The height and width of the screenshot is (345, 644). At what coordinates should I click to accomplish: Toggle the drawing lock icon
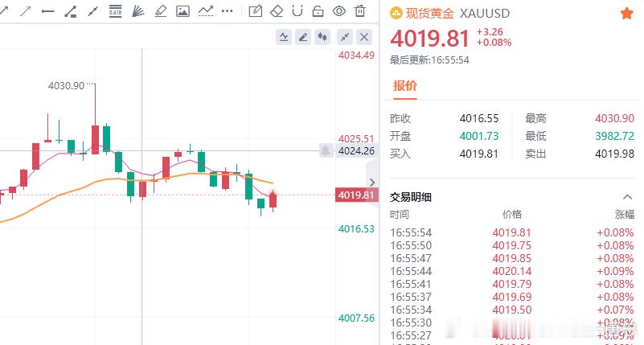click(318, 11)
